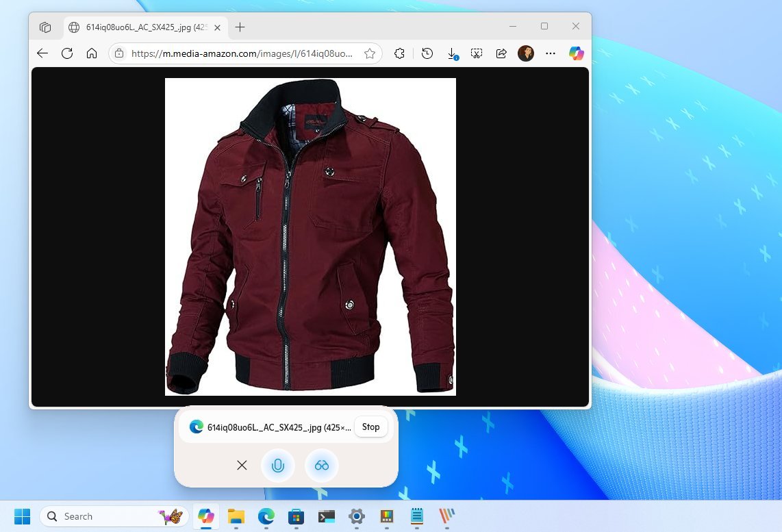Open the Downloads icon in the Edge toolbar

[x=452, y=53]
